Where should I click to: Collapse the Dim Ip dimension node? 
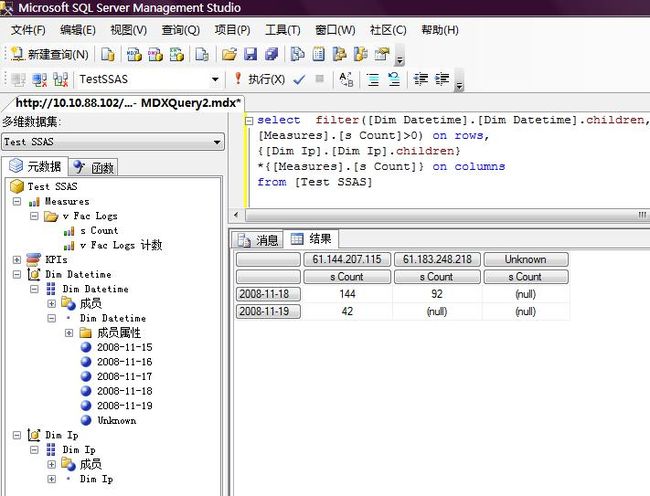pyautogui.click(x=17, y=435)
